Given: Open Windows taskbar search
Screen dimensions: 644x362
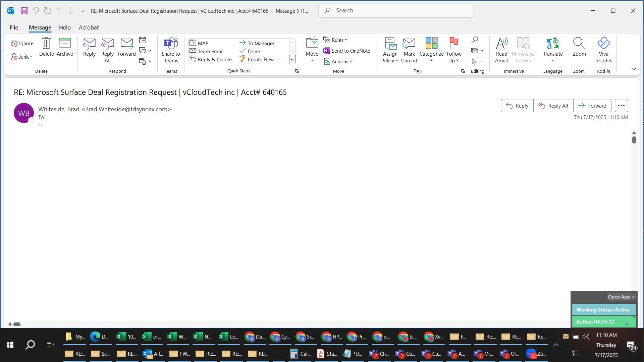Looking at the screenshot, I should coord(30,345).
